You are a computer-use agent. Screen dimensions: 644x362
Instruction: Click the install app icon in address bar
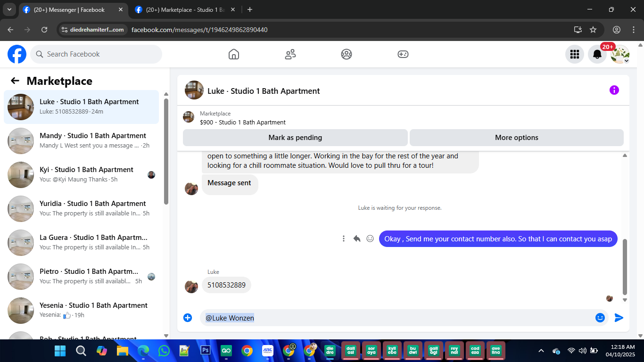pos(578,30)
